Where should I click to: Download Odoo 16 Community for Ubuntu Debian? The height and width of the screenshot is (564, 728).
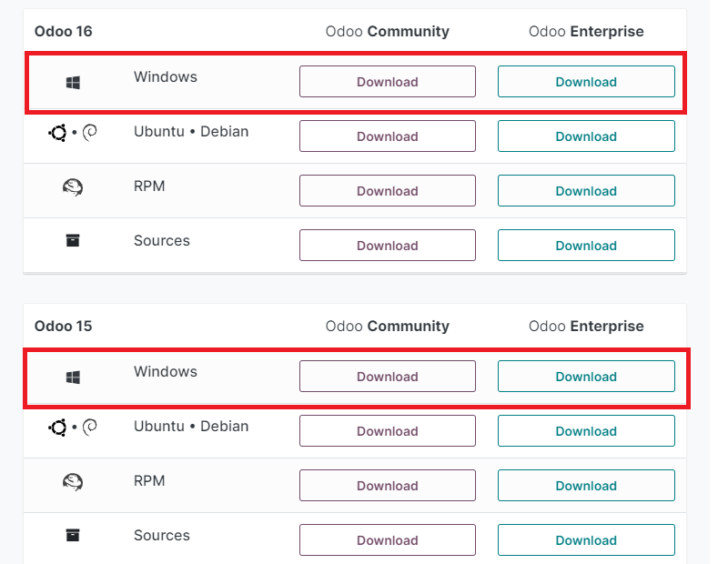click(x=387, y=136)
